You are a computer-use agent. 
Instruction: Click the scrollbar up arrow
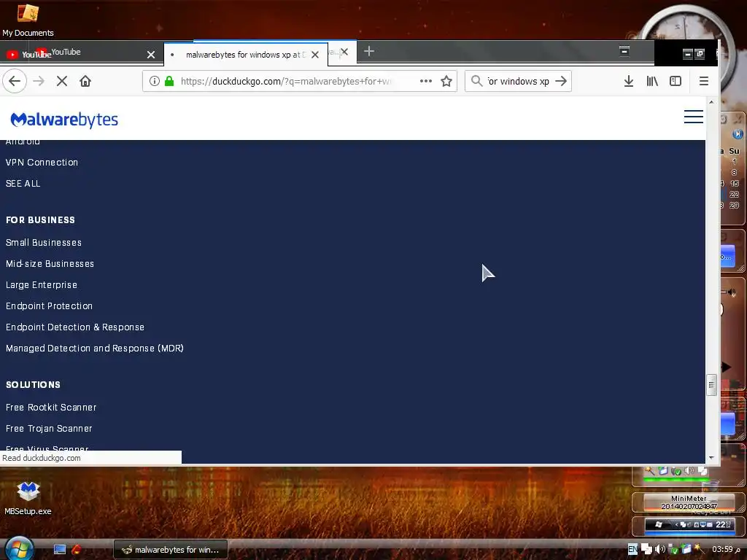(711, 102)
